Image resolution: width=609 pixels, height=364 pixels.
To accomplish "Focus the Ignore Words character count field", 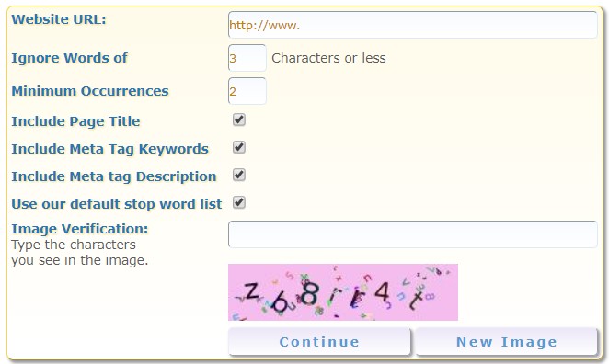I will [x=247, y=58].
